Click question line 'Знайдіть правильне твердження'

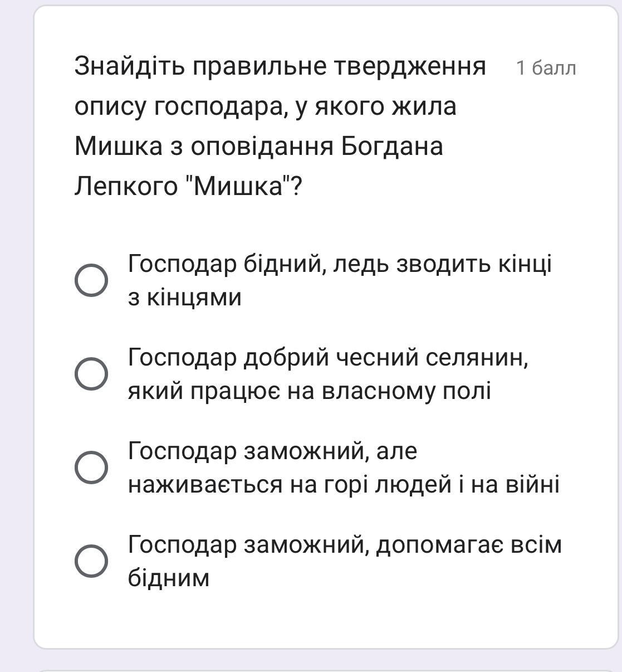pos(280,67)
